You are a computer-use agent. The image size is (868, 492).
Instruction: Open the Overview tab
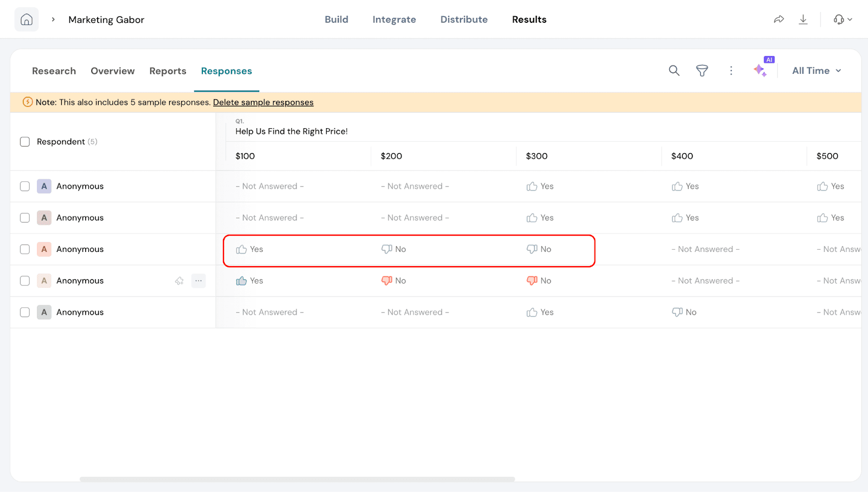(112, 71)
